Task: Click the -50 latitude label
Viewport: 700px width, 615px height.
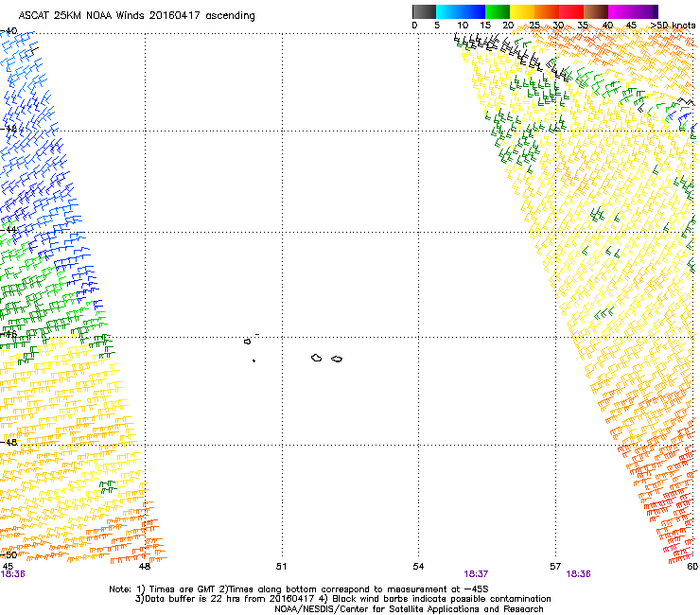Action: 9,554
